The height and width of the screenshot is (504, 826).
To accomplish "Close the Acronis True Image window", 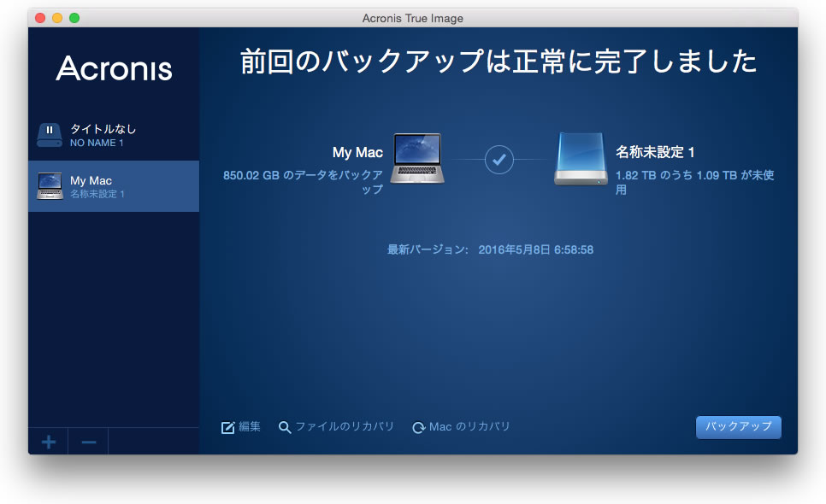I will coord(40,18).
